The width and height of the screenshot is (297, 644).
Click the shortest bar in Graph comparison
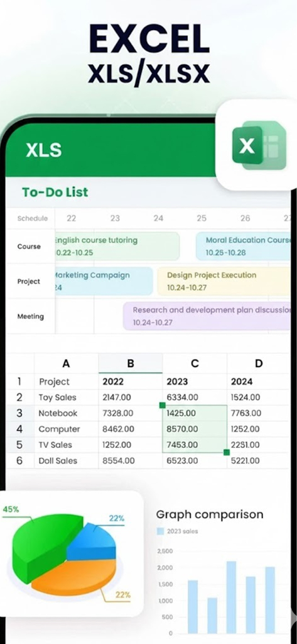[x=212, y=615]
